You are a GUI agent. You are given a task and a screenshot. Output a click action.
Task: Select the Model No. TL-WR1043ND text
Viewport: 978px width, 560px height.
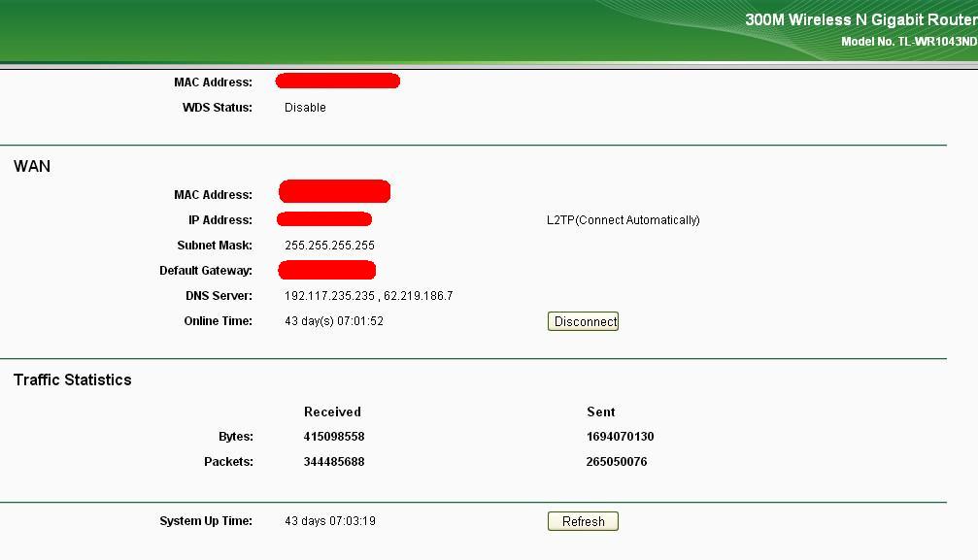(x=908, y=43)
